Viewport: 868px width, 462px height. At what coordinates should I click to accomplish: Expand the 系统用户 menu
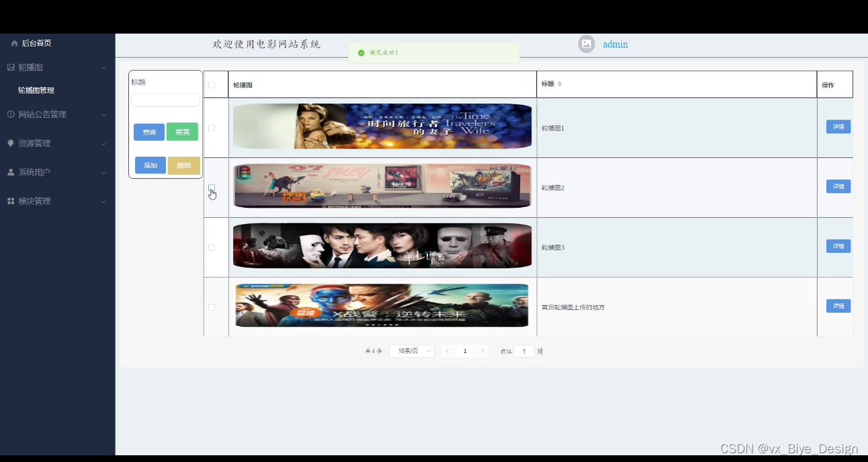(x=103, y=173)
